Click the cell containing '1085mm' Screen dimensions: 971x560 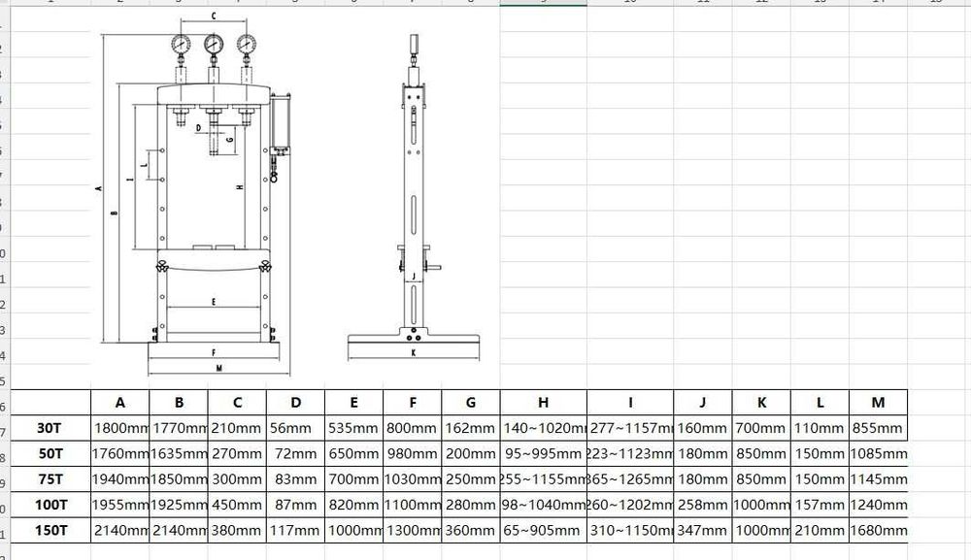point(878,453)
